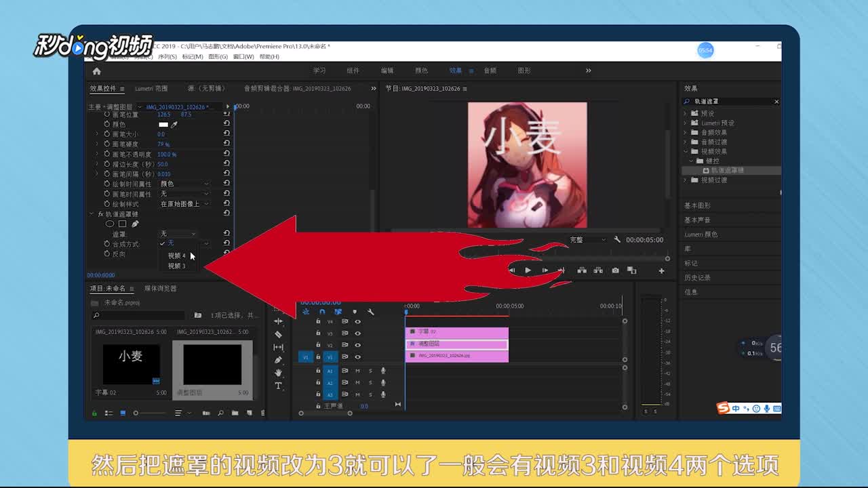Select the 调整图层 clip on track V2
868x488 pixels.
[457, 344]
